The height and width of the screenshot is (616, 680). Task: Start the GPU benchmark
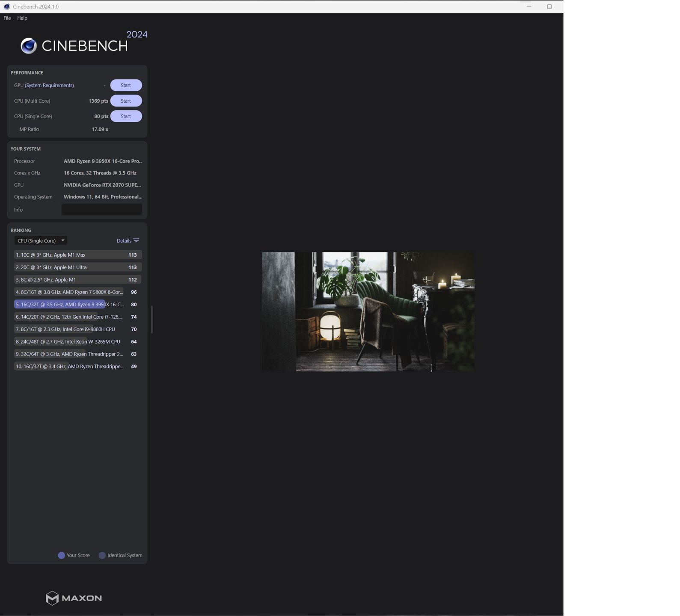click(126, 85)
